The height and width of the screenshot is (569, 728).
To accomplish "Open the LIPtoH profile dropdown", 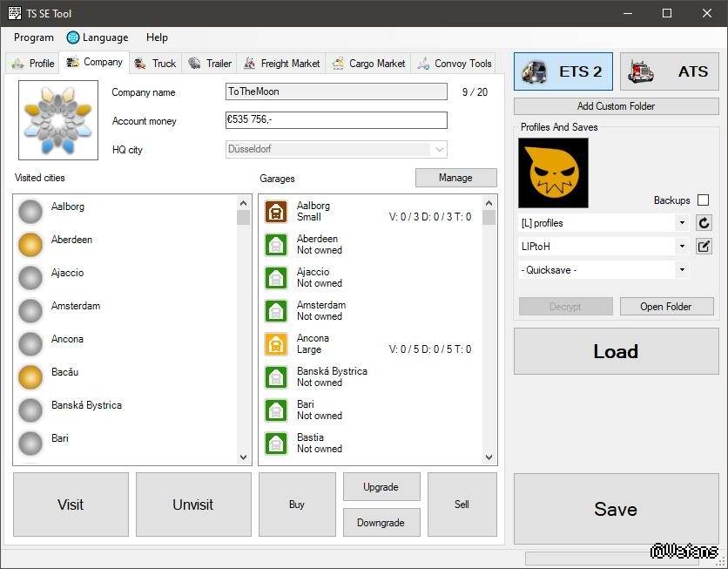I will (x=682, y=247).
